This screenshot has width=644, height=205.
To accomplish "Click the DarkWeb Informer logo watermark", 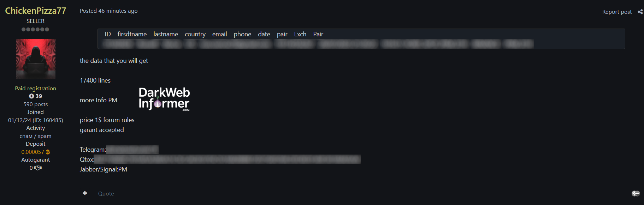I will (x=164, y=99).
